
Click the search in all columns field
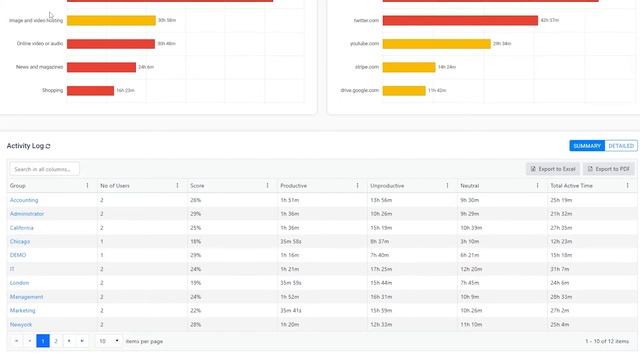[44, 169]
